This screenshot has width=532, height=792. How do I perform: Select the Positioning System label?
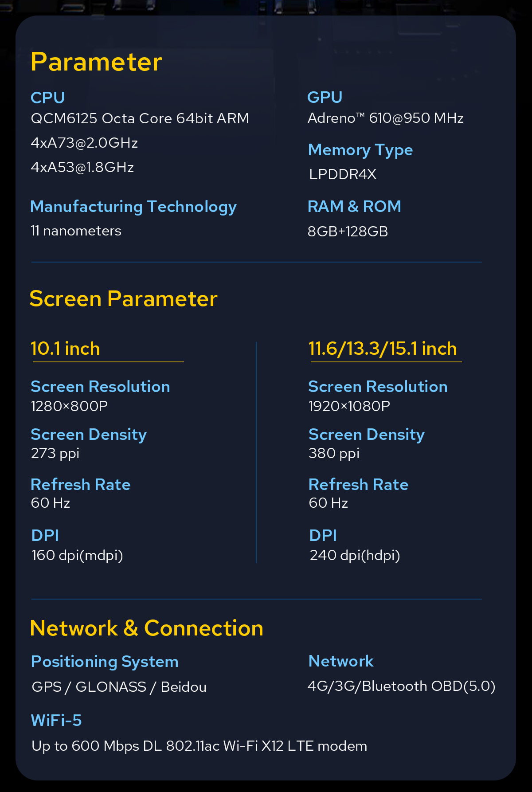[x=105, y=662]
